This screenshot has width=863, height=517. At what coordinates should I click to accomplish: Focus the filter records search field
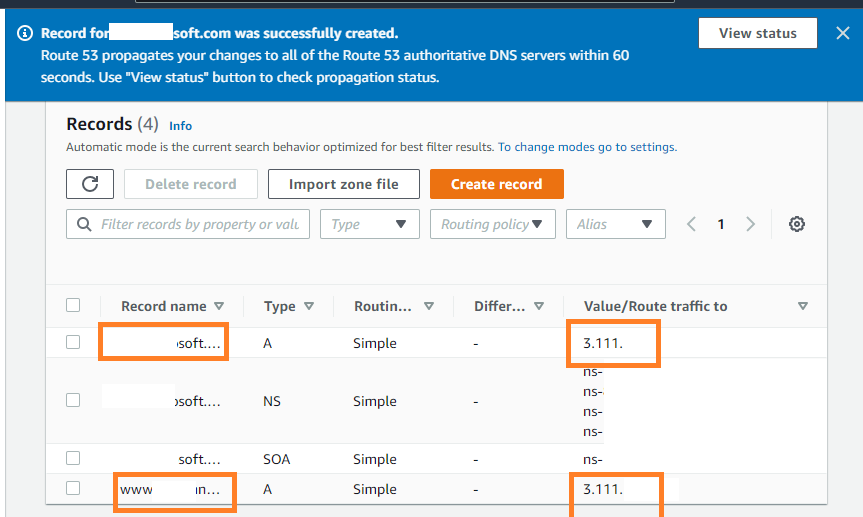(x=199, y=224)
